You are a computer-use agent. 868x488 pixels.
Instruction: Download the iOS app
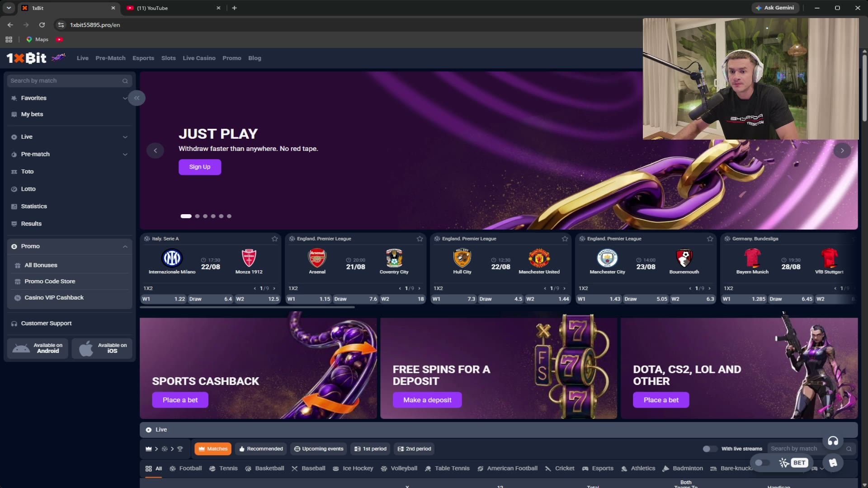click(x=102, y=348)
